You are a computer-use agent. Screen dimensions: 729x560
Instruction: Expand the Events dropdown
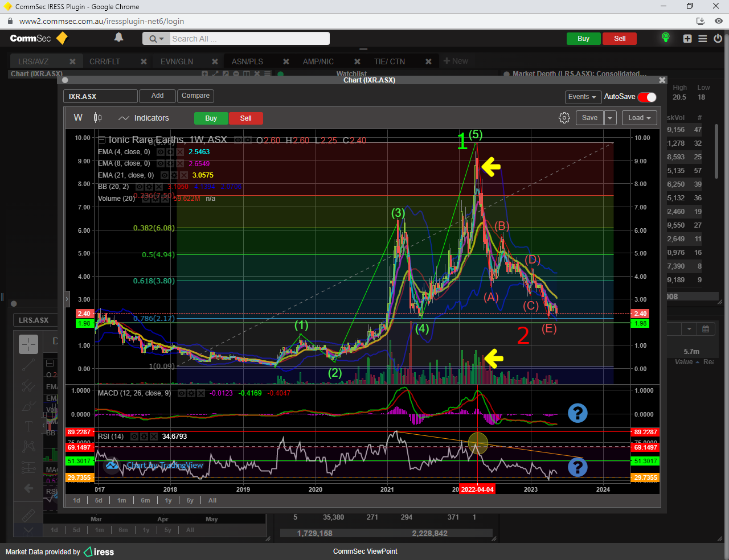click(582, 97)
